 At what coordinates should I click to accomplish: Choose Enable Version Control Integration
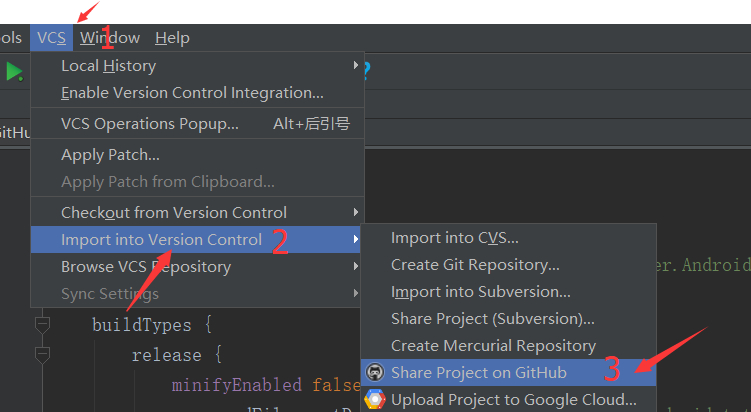[x=192, y=93]
